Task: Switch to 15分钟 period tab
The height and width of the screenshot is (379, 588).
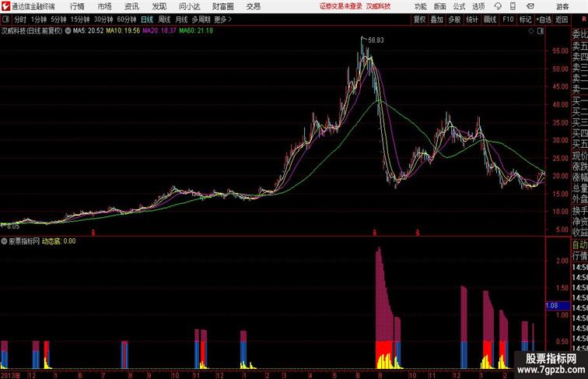Action: point(80,19)
